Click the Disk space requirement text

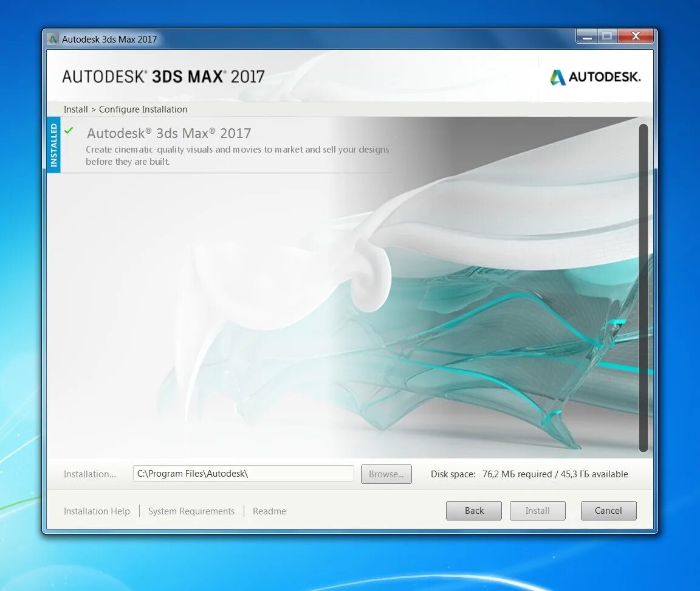click(529, 474)
